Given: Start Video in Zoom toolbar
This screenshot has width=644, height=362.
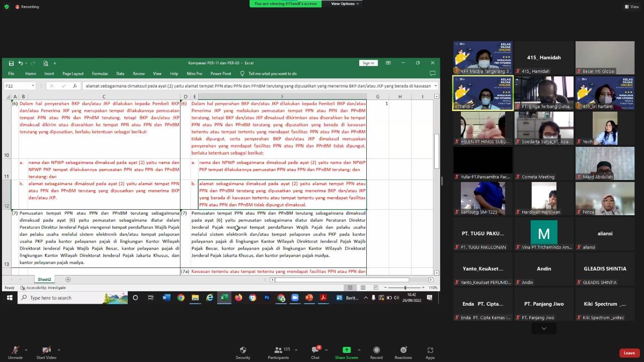Looking at the screenshot, I should point(46,352).
